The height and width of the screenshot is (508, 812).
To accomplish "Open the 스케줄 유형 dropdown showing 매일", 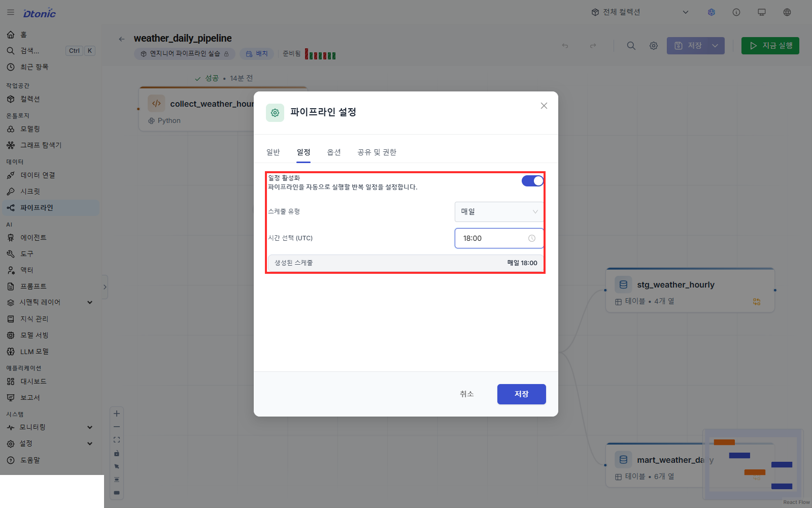I will click(x=499, y=212).
